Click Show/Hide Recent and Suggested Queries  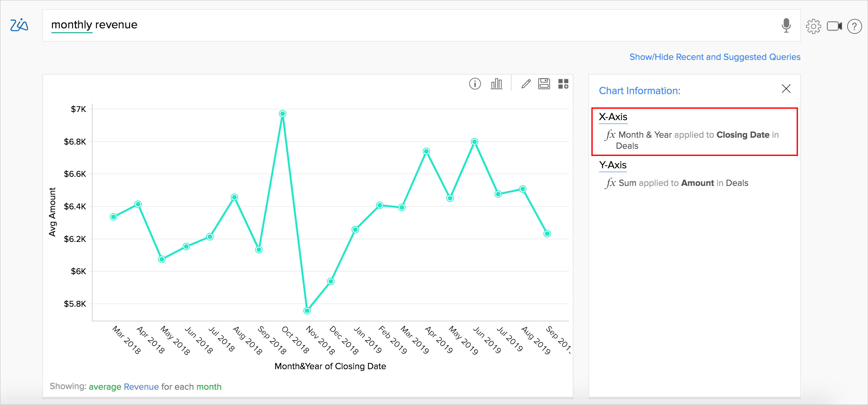coord(715,57)
